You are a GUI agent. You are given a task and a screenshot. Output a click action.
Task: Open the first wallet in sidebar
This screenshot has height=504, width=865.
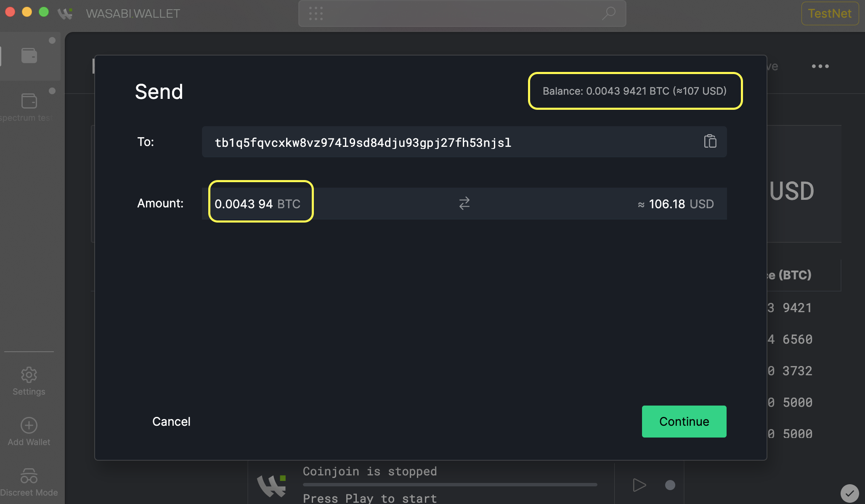point(29,56)
